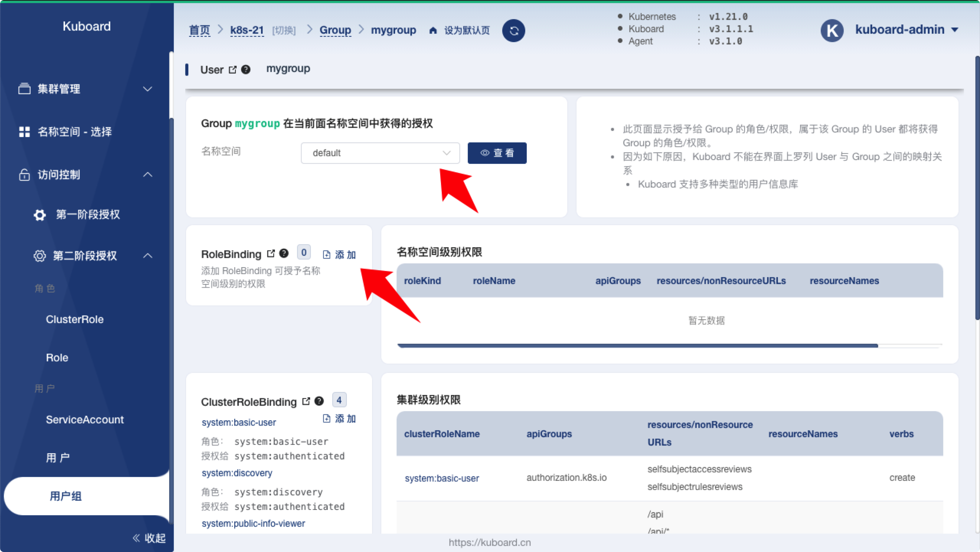980x552 pixels.
Task: Click the verbs column header
Action: point(901,434)
